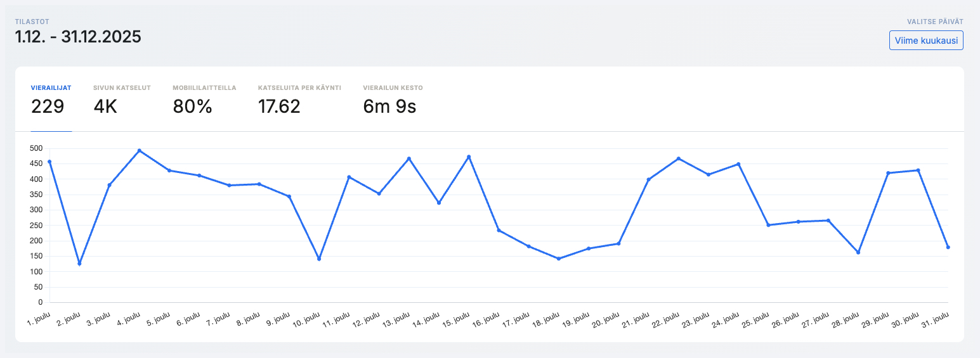
Task: Select the data point for 30. joulu
Action: tap(918, 170)
